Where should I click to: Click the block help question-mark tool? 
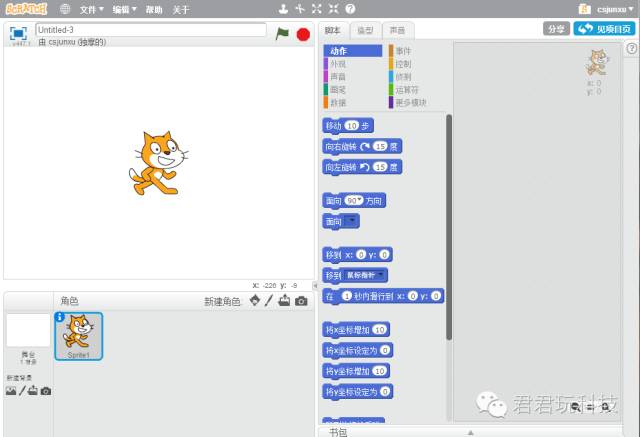tap(350, 9)
